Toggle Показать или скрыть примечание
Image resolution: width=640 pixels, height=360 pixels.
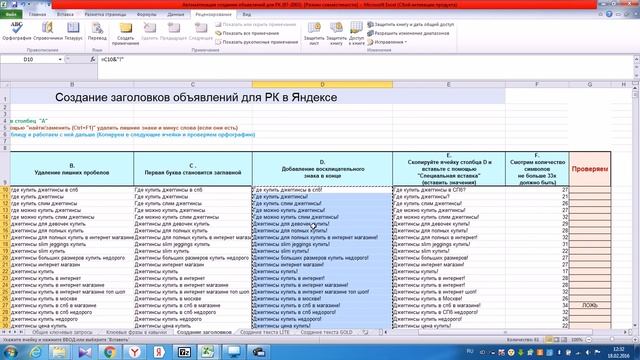coord(256,24)
